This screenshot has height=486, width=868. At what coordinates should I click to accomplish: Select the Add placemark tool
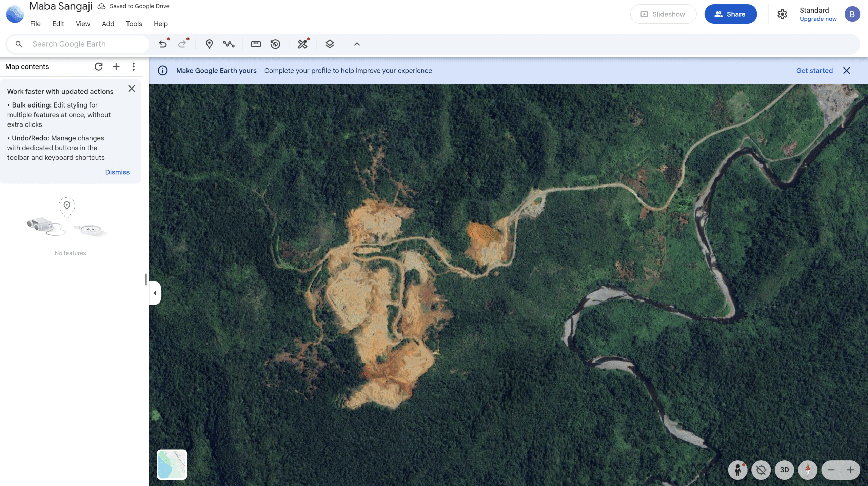coord(209,44)
